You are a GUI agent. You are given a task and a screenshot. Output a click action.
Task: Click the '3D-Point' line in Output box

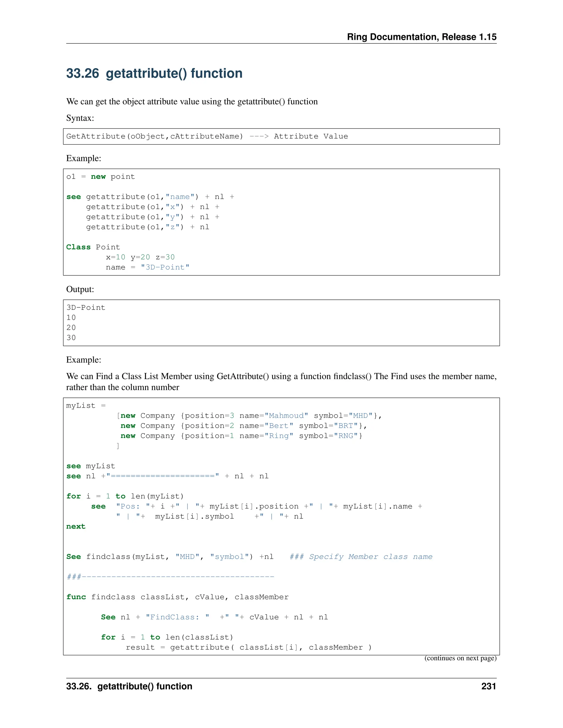pyautogui.click(x=86, y=307)
